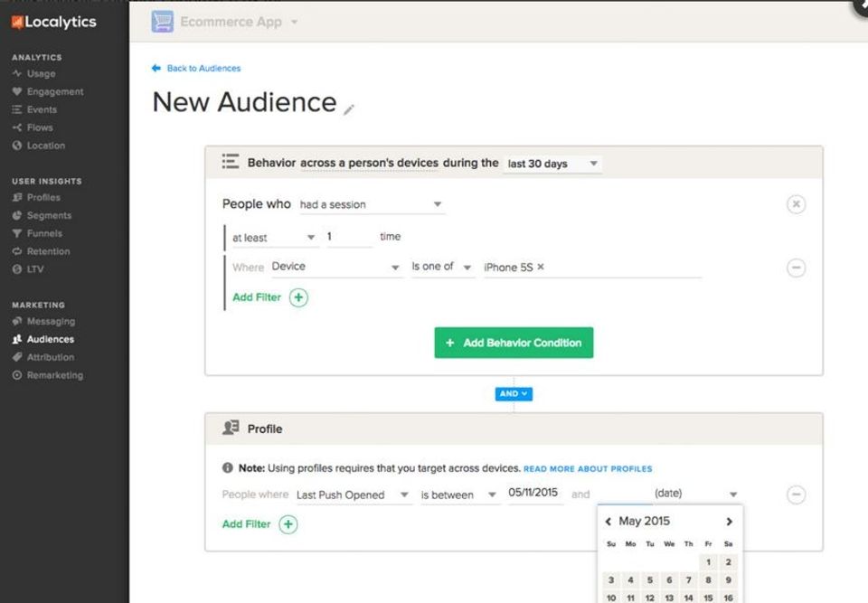This screenshot has height=603, width=868.
Task: Click Add Filter in profile section
Action: 246,524
